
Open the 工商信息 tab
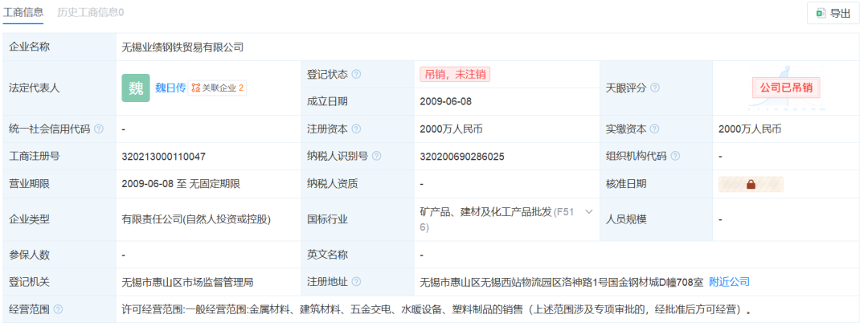pos(23,12)
